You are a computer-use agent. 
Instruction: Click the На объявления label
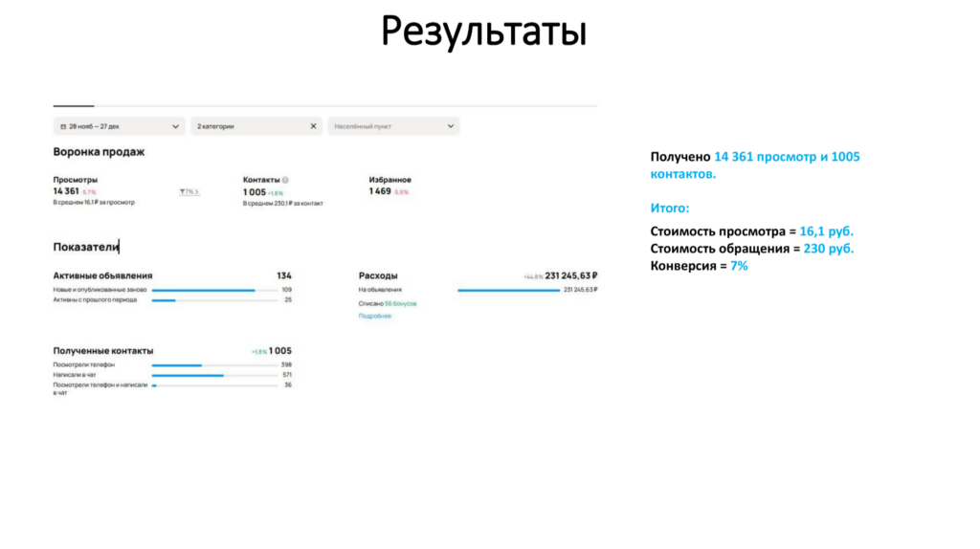(x=380, y=290)
